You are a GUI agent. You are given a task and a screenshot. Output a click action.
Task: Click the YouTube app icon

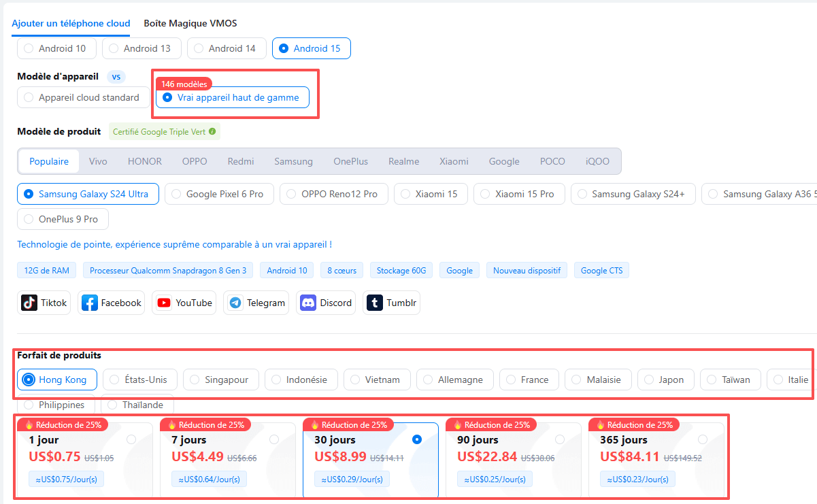click(x=164, y=303)
